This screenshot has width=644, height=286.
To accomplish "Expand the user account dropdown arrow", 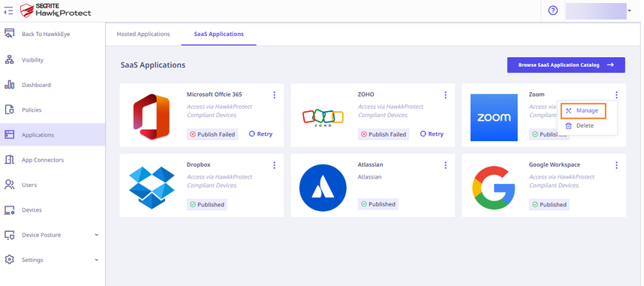I will [629, 11].
